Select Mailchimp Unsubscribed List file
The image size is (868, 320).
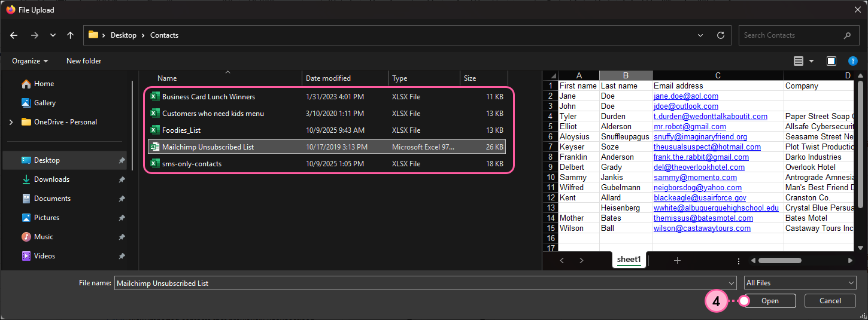[327, 147]
